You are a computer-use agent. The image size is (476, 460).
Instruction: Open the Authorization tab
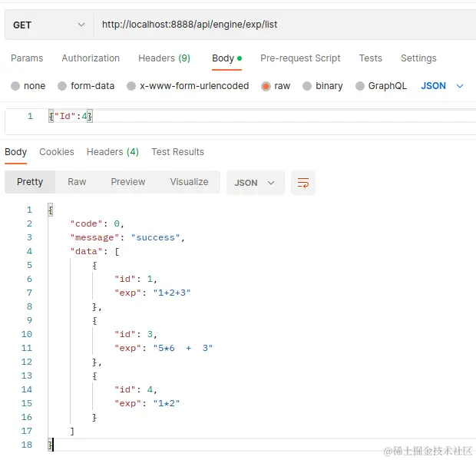pyautogui.click(x=91, y=58)
